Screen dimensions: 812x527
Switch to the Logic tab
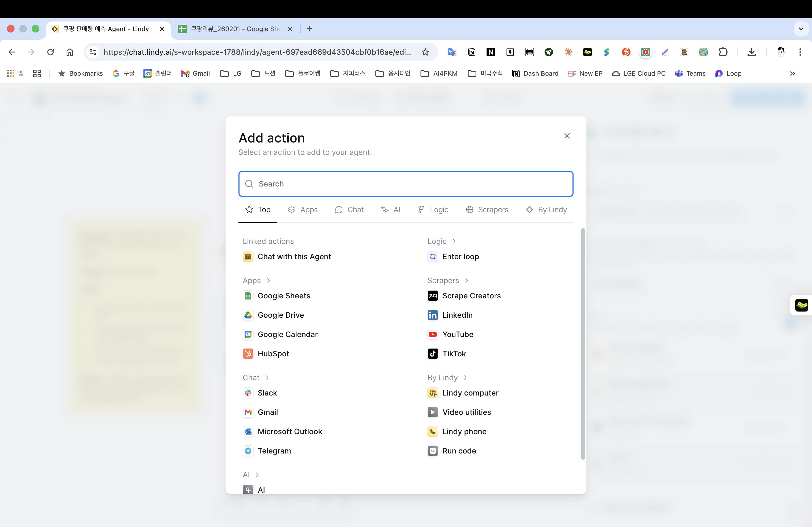(433, 210)
